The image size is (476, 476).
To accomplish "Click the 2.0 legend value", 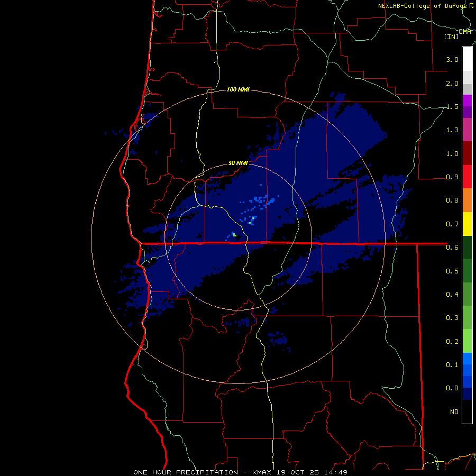I will coord(452,83).
